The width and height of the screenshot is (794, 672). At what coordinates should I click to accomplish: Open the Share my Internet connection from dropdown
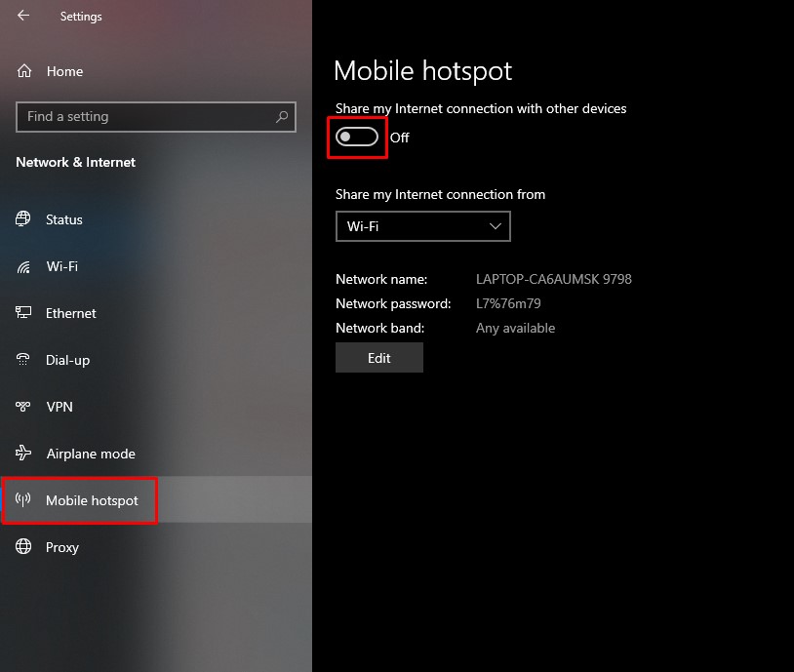point(422,225)
